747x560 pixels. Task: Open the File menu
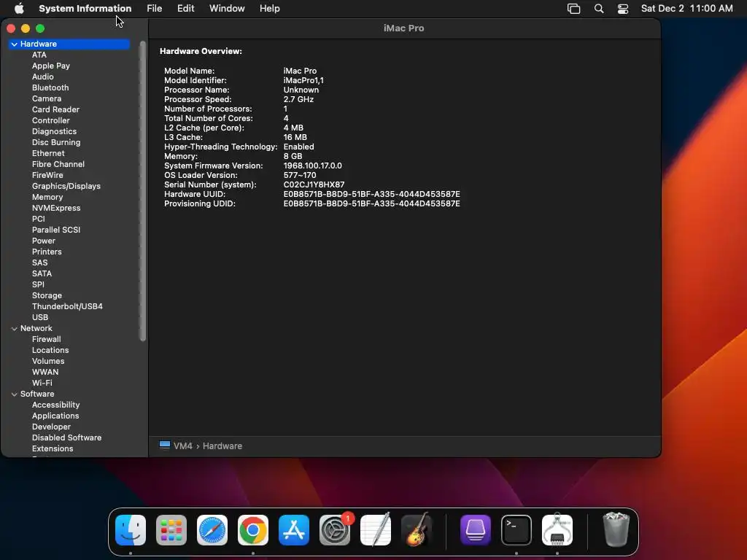pos(154,9)
